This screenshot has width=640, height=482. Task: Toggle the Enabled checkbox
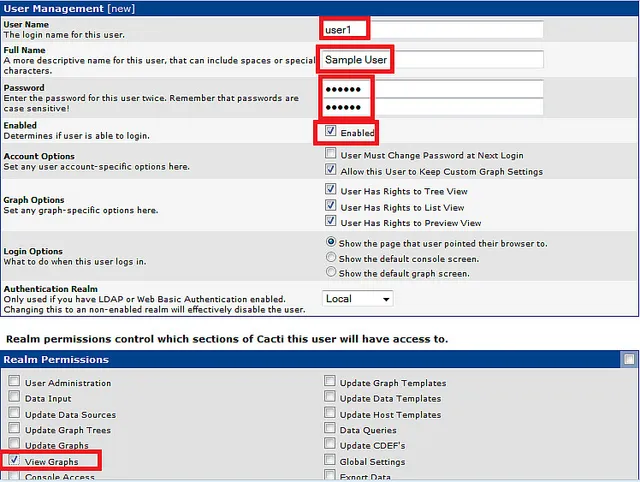tap(331, 132)
